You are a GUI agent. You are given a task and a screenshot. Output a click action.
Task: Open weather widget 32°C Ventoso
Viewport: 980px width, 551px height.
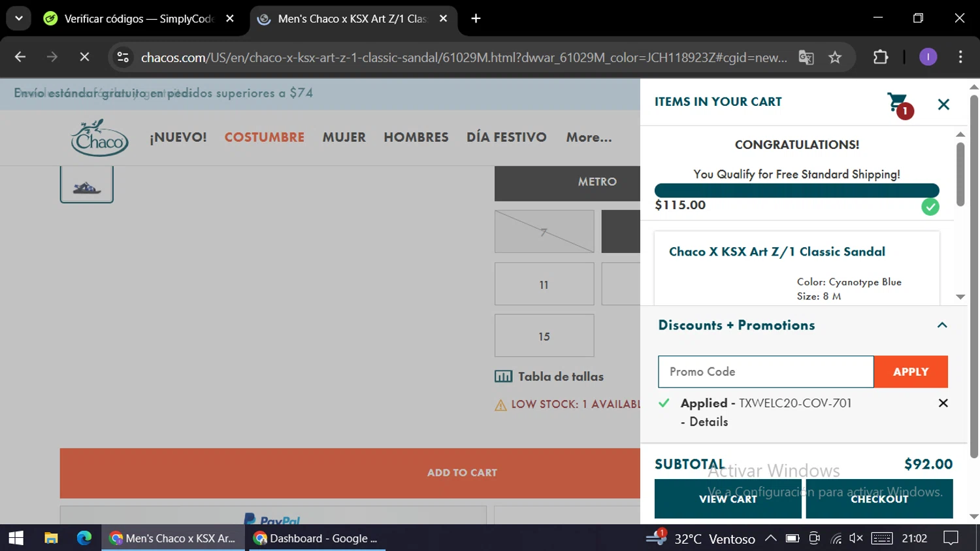click(x=700, y=539)
